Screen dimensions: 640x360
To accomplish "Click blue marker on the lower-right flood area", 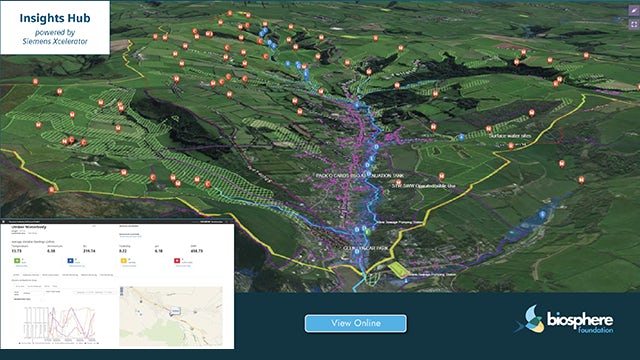I will tap(542, 214).
